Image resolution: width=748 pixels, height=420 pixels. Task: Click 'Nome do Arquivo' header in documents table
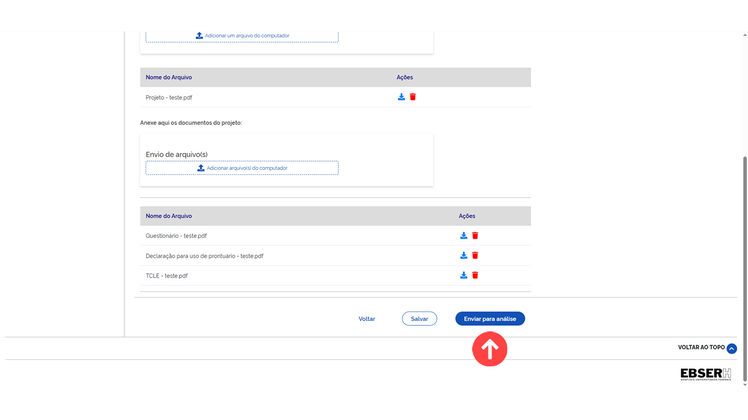[x=169, y=216]
